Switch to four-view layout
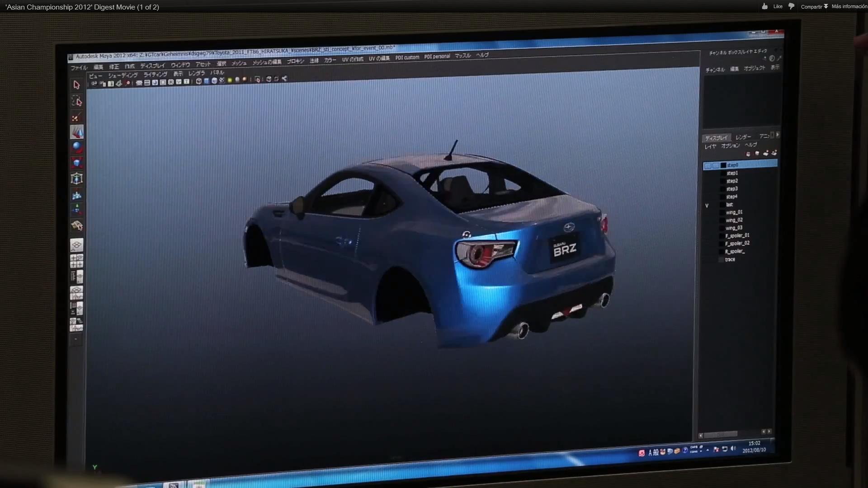This screenshot has width=868, height=488. 77,261
